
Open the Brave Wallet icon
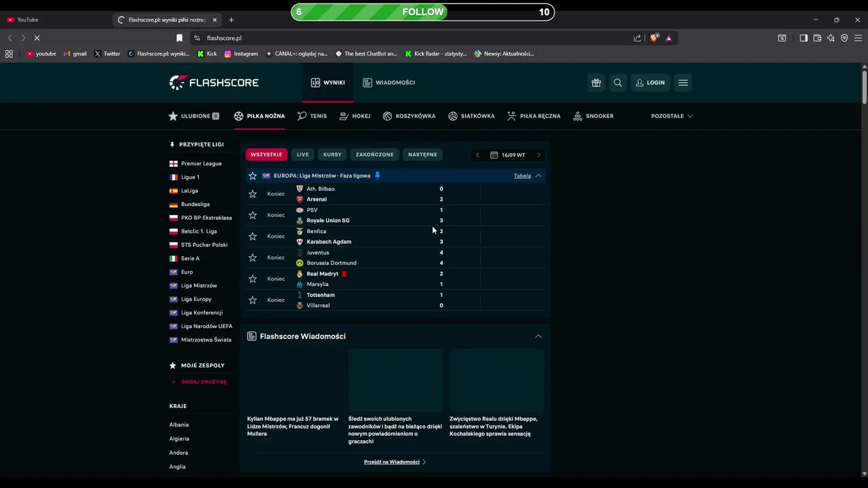817,38
